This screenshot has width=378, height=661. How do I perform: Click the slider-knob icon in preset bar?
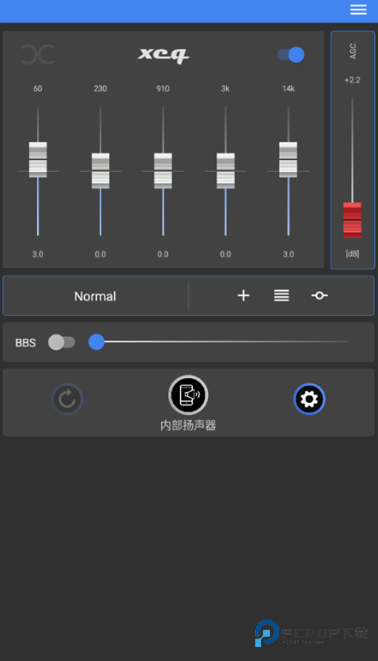[319, 296]
